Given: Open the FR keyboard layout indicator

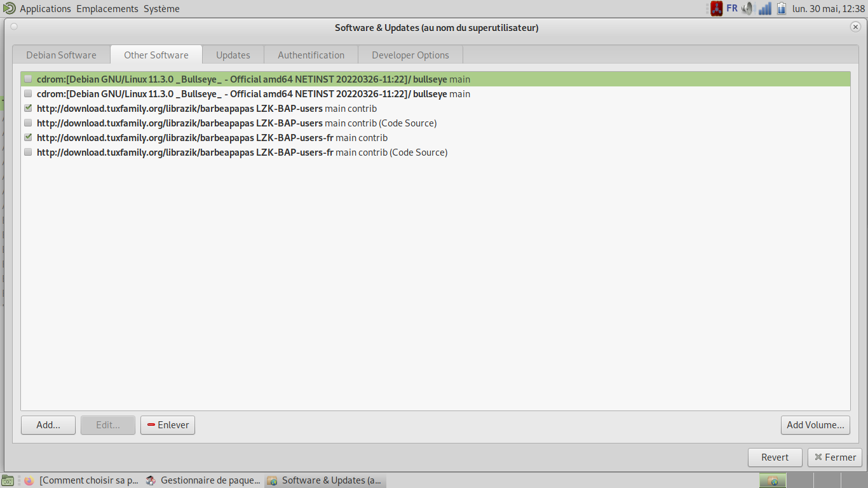Looking at the screenshot, I should tap(732, 8).
